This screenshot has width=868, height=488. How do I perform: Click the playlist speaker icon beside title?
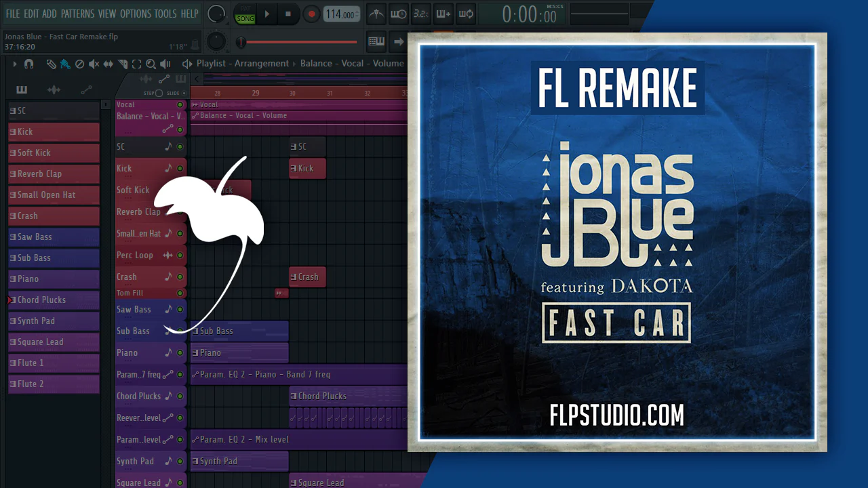(x=187, y=64)
